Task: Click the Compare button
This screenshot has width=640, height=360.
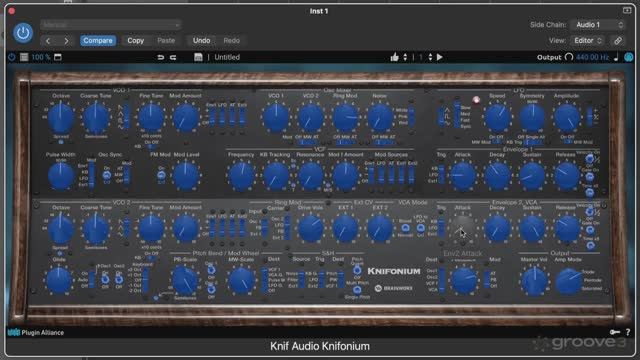Action: (x=98, y=40)
